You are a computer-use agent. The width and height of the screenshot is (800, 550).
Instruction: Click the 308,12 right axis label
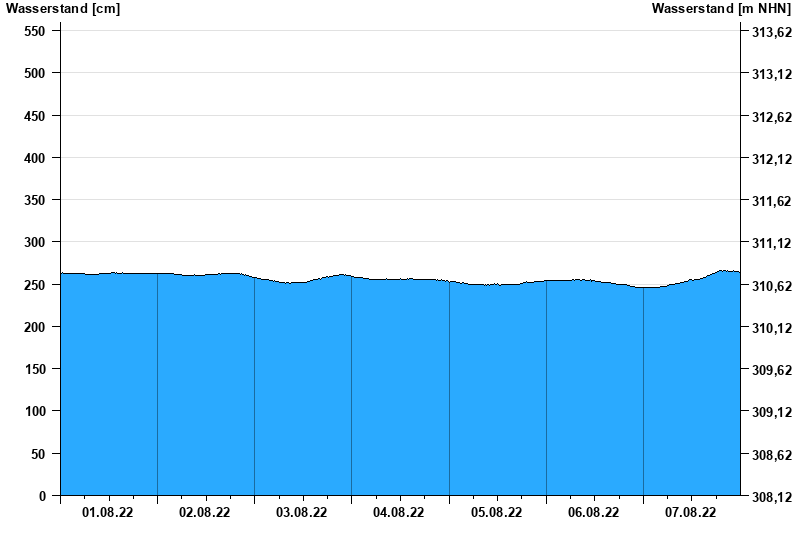coord(772,497)
